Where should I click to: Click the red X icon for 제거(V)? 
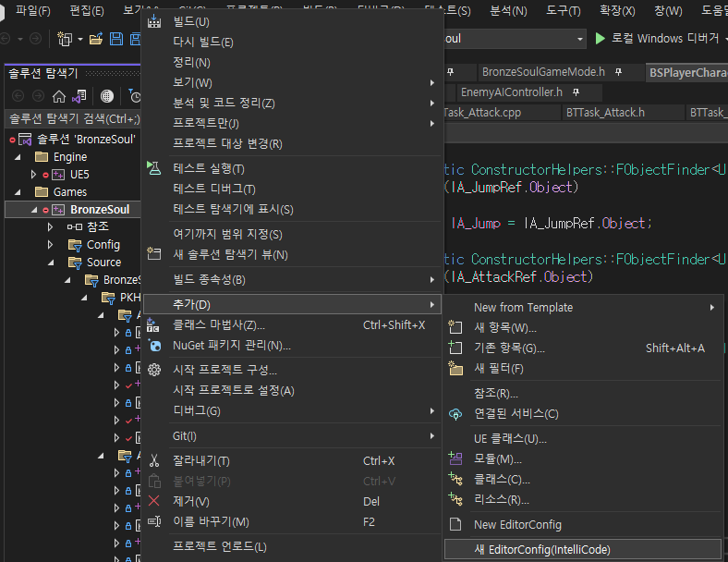[x=154, y=501]
